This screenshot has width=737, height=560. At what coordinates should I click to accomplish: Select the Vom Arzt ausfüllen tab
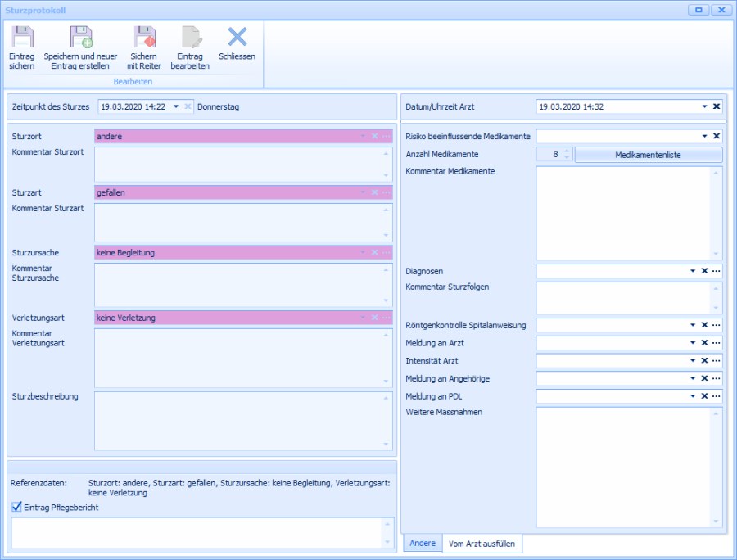pyautogui.click(x=482, y=544)
